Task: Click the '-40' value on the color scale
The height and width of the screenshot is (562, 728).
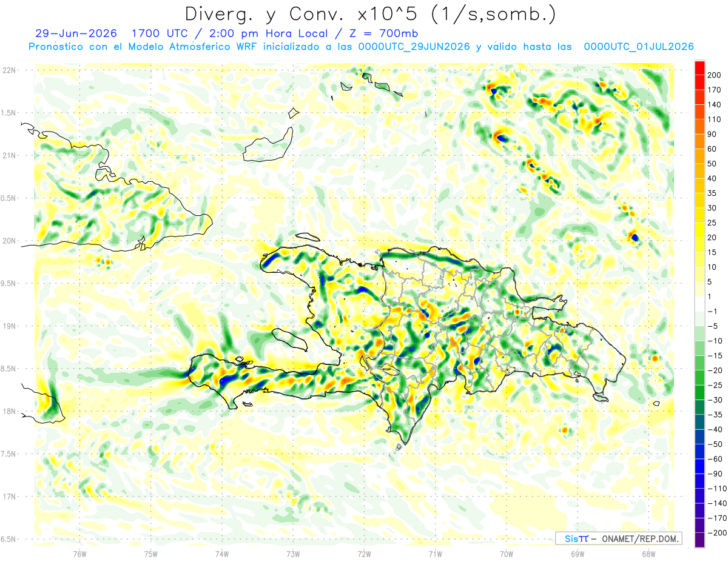Action: (x=716, y=429)
